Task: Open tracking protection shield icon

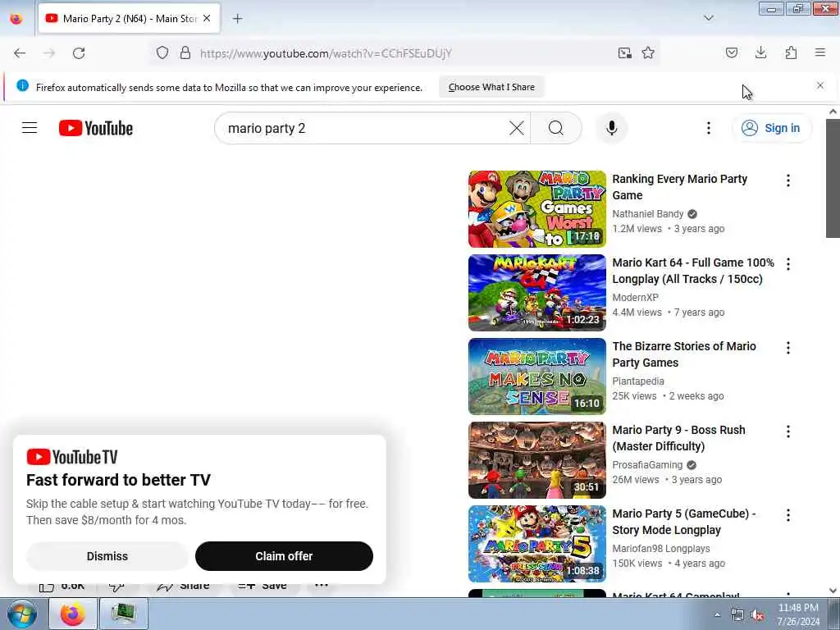Action: pos(162,53)
